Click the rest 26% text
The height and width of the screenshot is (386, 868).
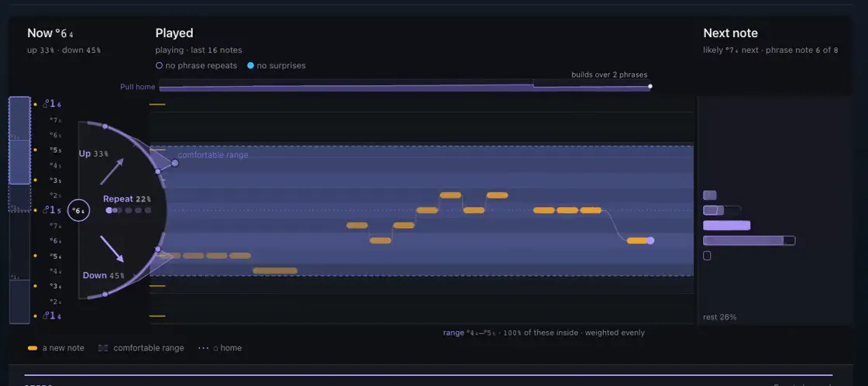[x=720, y=317]
